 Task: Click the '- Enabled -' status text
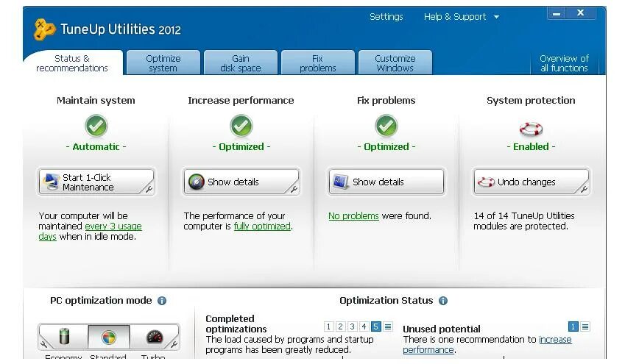531,146
